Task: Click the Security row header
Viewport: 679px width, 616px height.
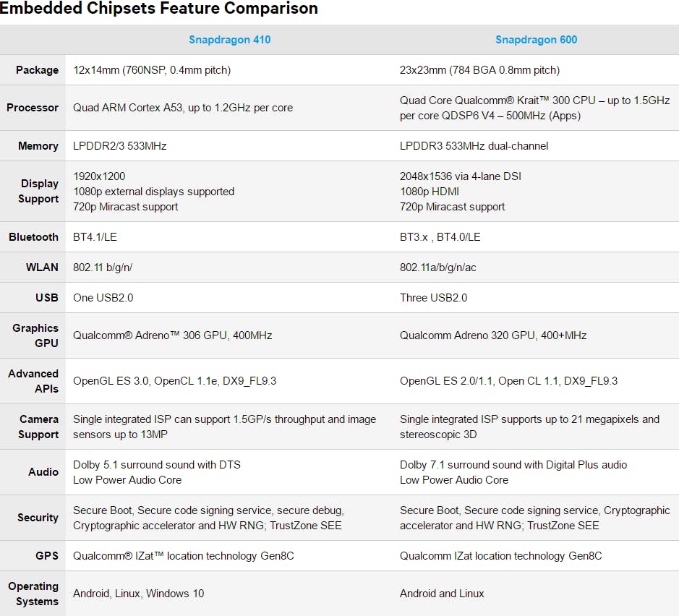Action: (x=38, y=518)
